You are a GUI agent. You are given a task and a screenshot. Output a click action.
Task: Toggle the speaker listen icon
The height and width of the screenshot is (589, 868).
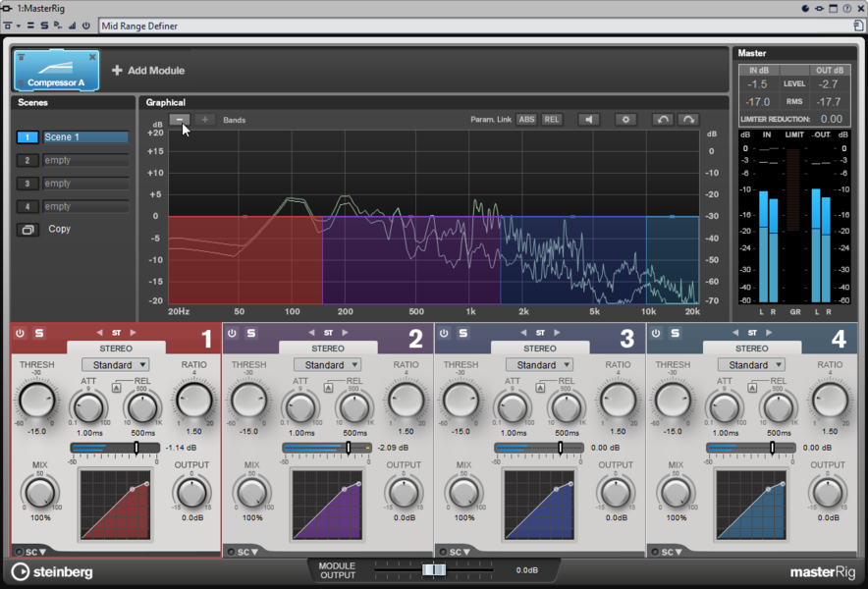[x=588, y=120]
